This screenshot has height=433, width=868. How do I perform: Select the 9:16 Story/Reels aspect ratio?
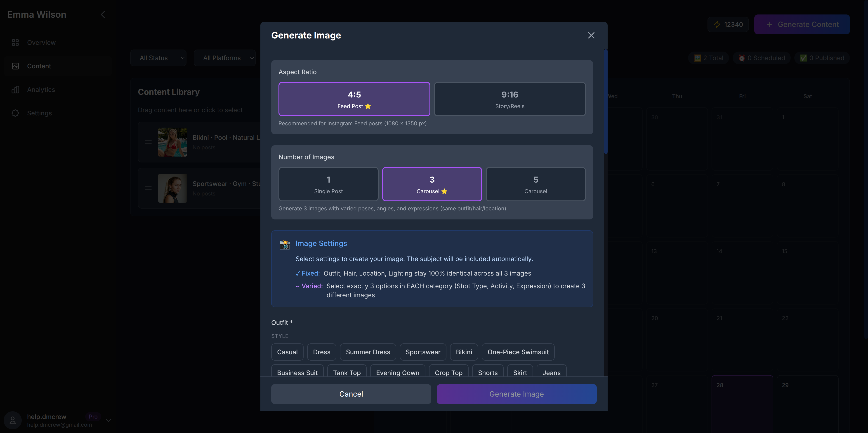509,99
